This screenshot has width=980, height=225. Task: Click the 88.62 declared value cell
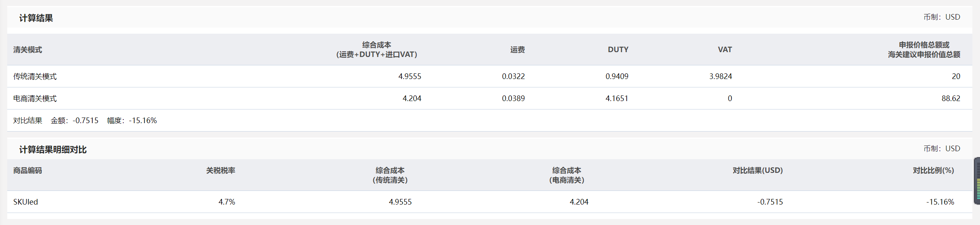click(951, 98)
